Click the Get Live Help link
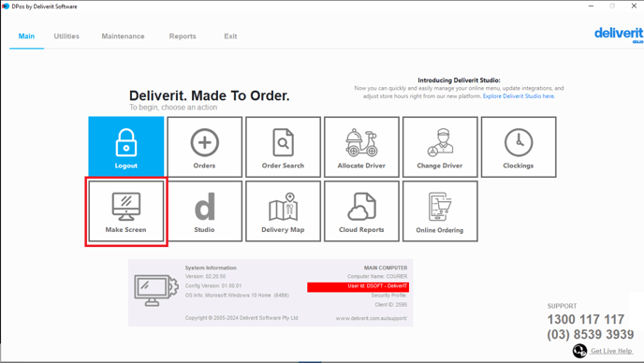 click(611, 351)
